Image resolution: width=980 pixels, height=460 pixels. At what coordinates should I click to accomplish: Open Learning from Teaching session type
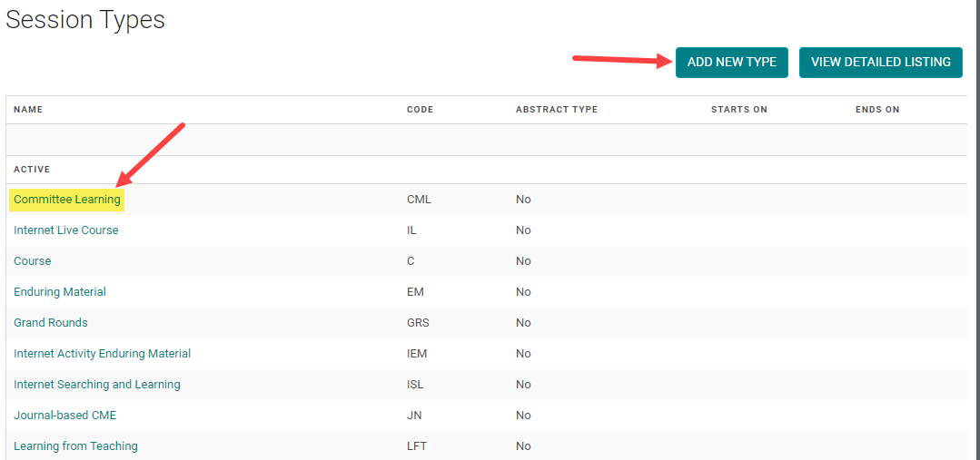(75, 446)
